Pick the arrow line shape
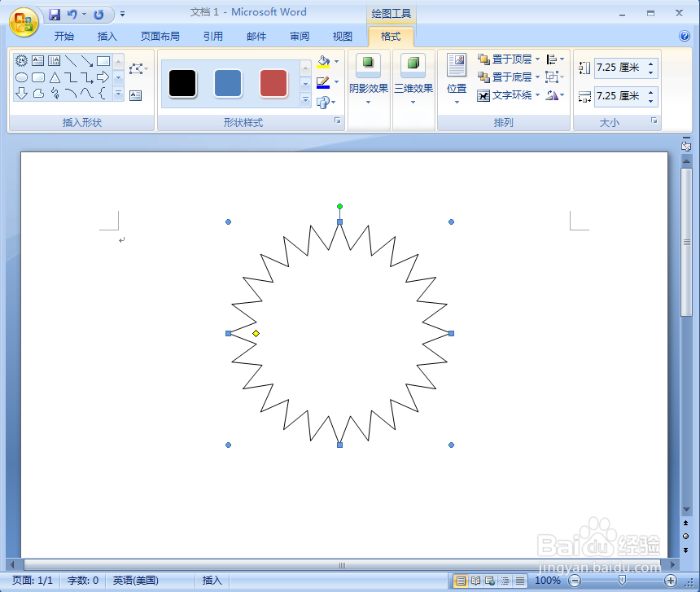 (x=86, y=60)
